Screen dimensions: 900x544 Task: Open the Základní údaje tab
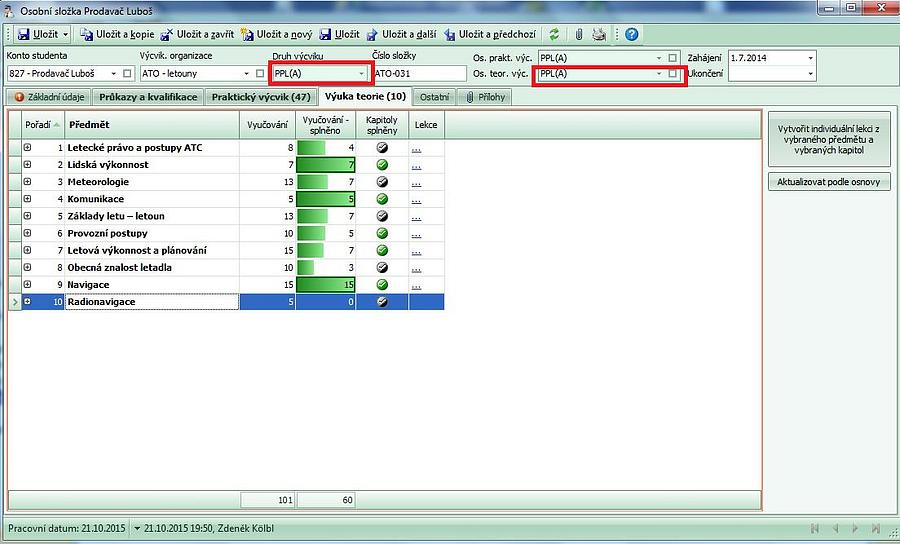click(50, 97)
